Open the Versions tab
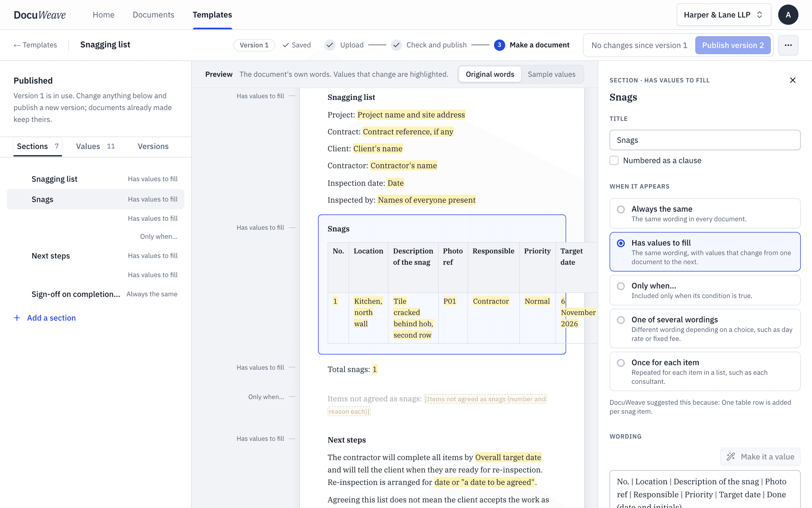 pos(153,146)
